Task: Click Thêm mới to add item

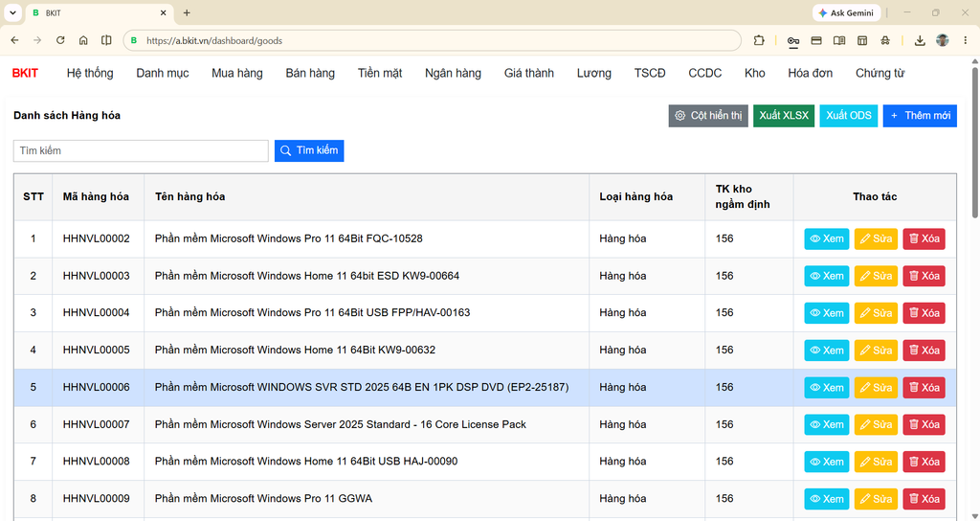Action: click(920, 116)
